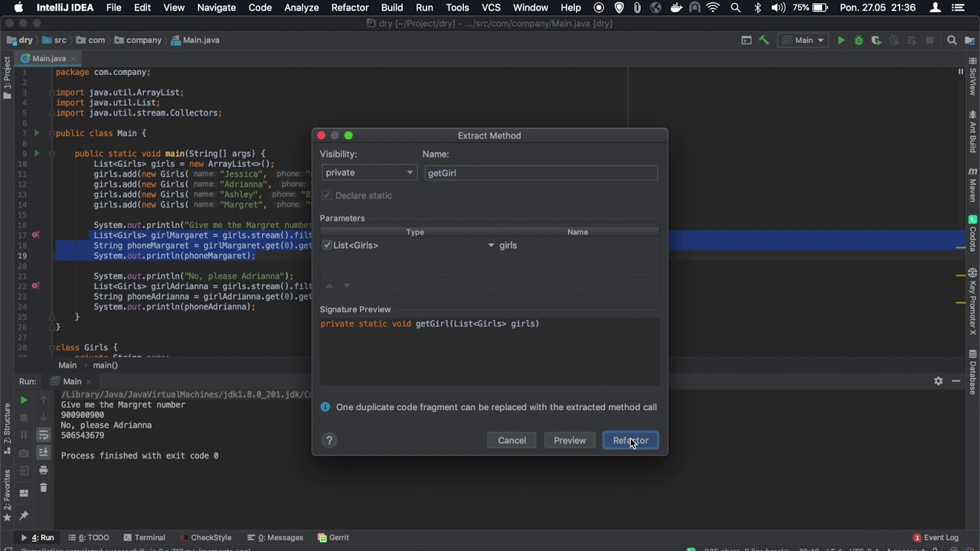Screen dimensions: 980x551
Task: Open the 6: TODO tool window
Action: [x=89, y=537]
